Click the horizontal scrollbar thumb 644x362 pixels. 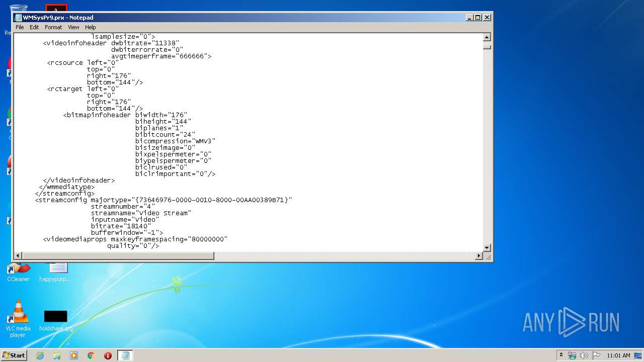(118, 256)
